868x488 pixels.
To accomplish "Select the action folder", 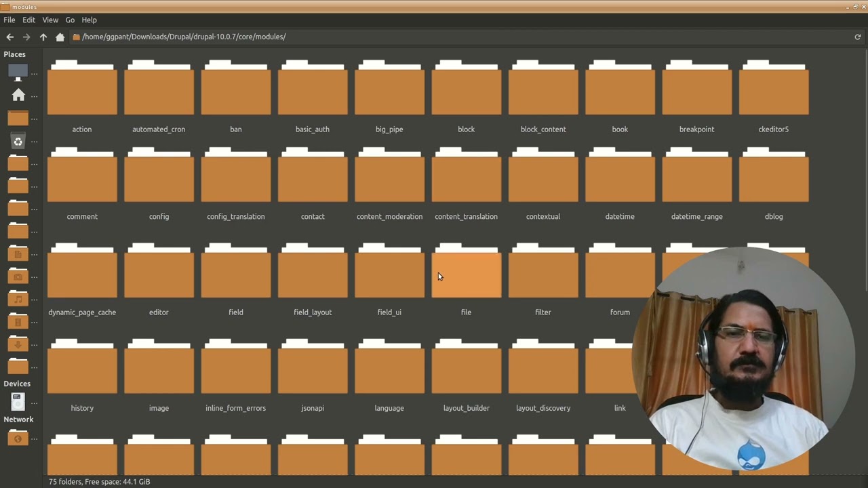I will (82, 88).
